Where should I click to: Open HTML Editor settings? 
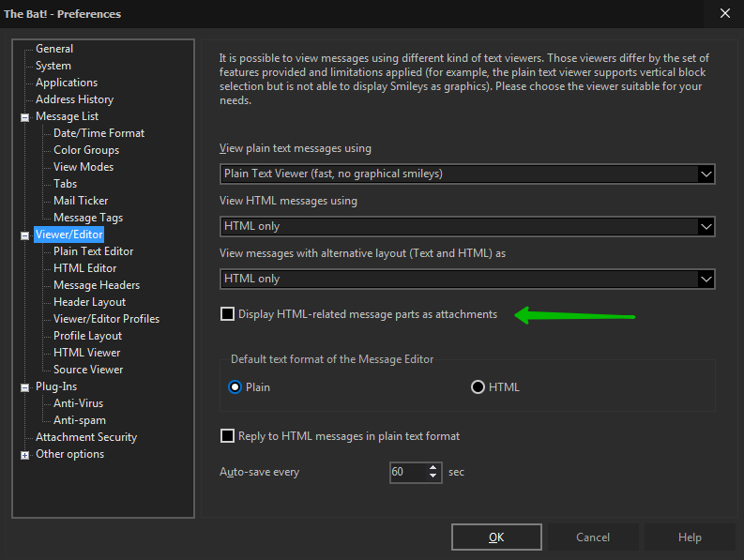coord(85,268)
